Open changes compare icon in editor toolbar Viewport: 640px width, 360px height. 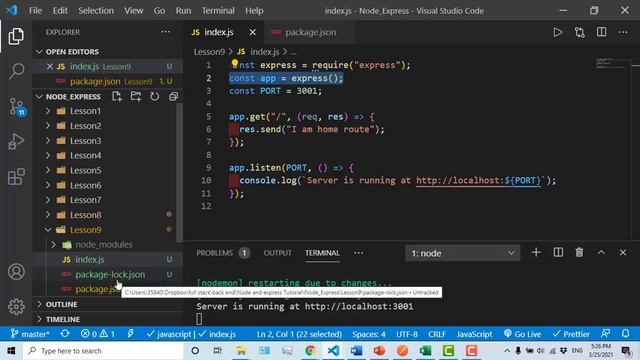[580, 32]
